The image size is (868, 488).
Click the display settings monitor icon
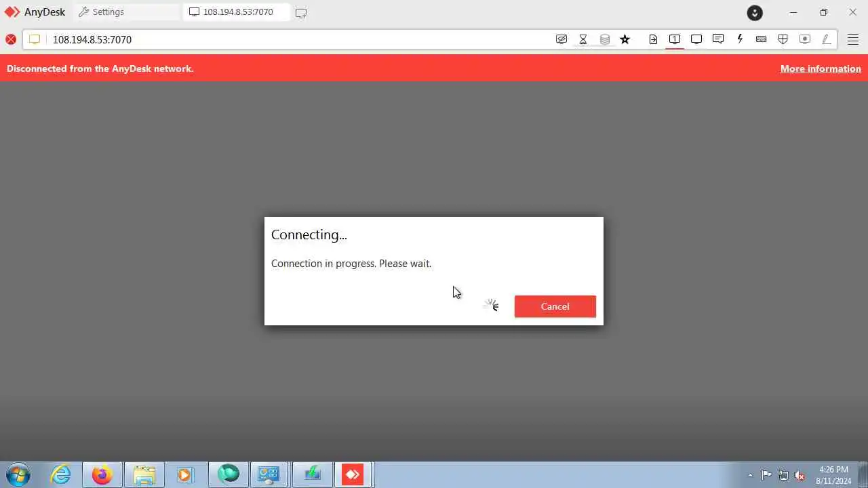[696, 39]
